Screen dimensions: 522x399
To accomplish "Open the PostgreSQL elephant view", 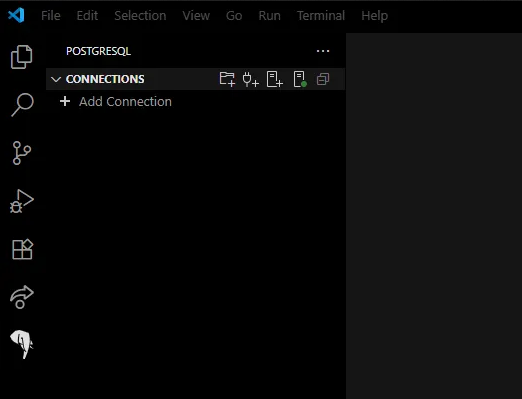I will click(x=22, y=344).
